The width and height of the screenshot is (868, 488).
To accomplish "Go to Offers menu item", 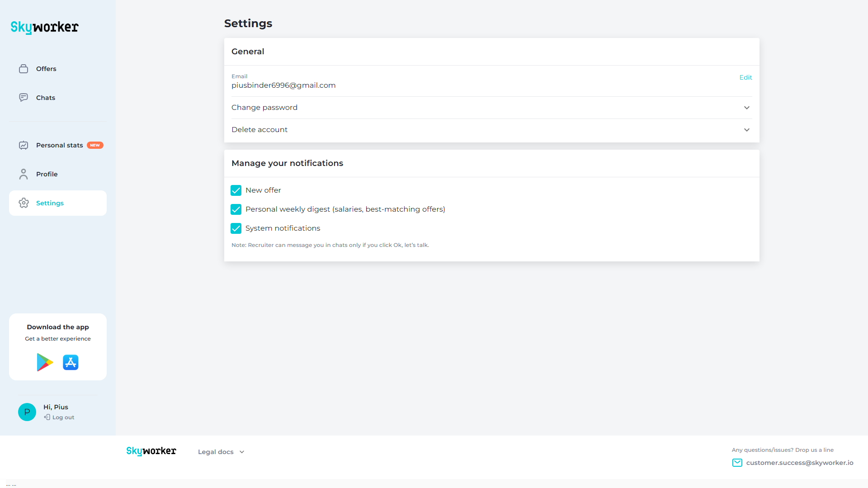I will click(x=58, y=69).
